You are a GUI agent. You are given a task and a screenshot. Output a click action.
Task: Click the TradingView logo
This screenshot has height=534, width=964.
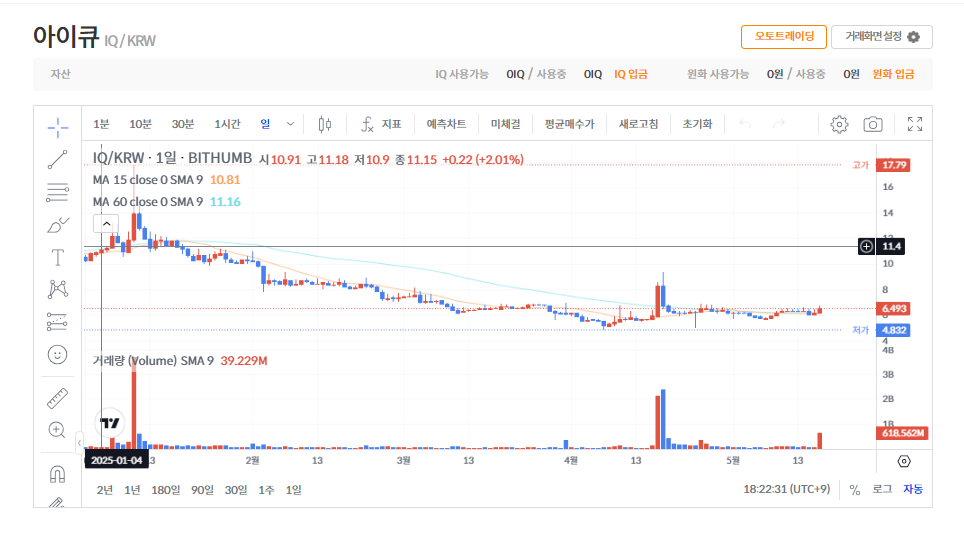point(110,423)
